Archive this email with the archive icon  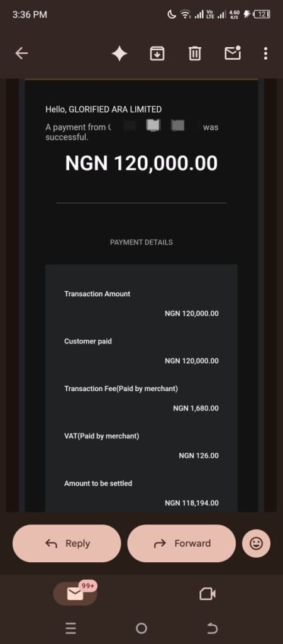(x=157, y=53)
